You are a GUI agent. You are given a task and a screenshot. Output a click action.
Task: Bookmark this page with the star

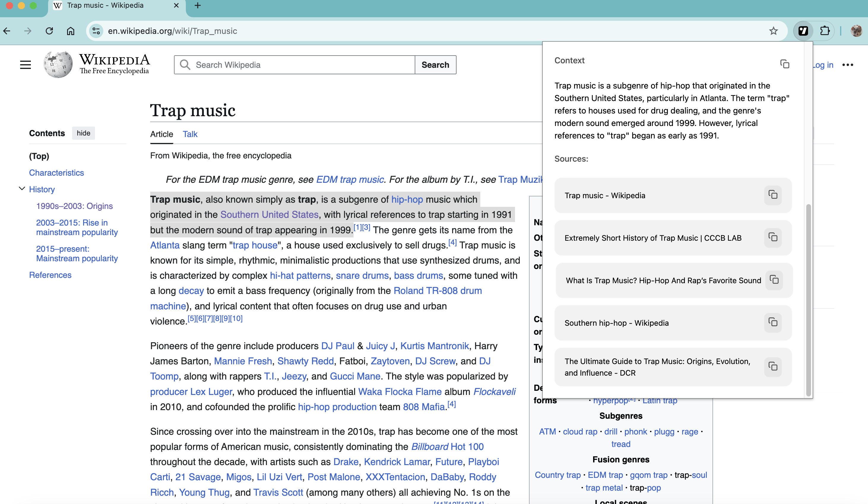(773, 31)
